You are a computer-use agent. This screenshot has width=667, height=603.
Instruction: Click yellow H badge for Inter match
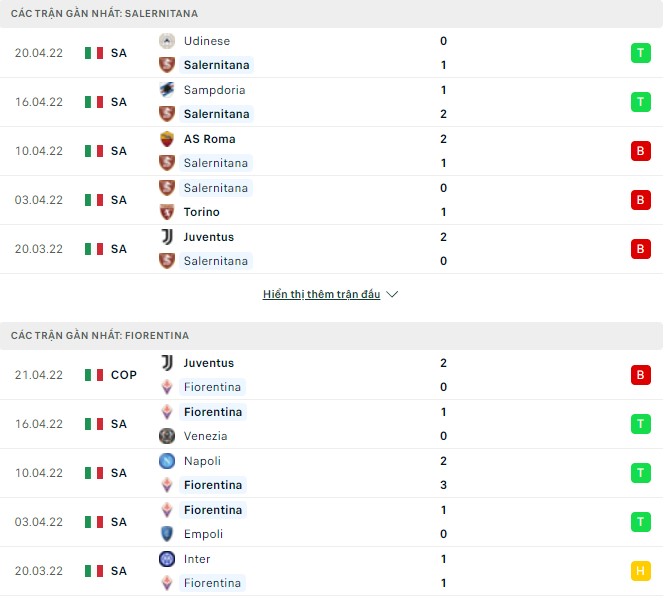point(640,571)
